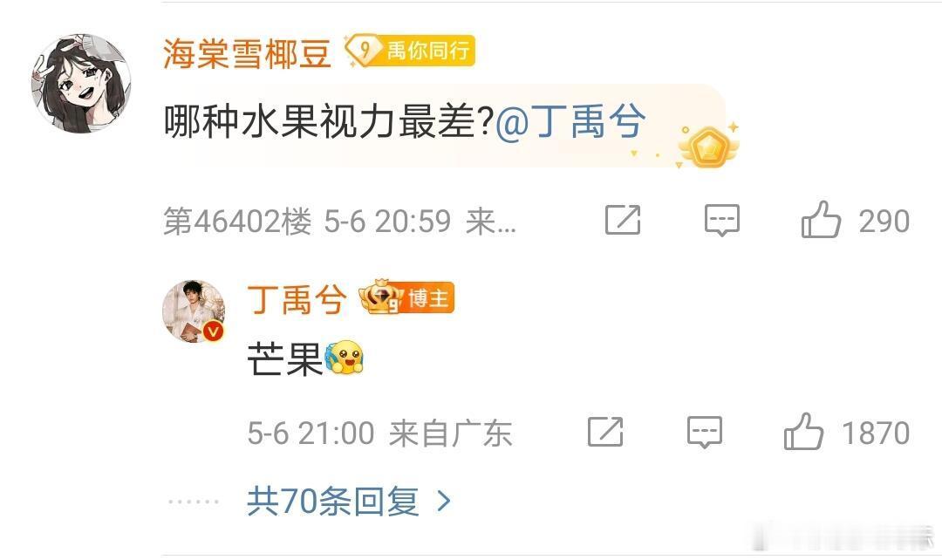
Task: Follow the @丁禹兮 mention link
Action: (x=570, y=121)
